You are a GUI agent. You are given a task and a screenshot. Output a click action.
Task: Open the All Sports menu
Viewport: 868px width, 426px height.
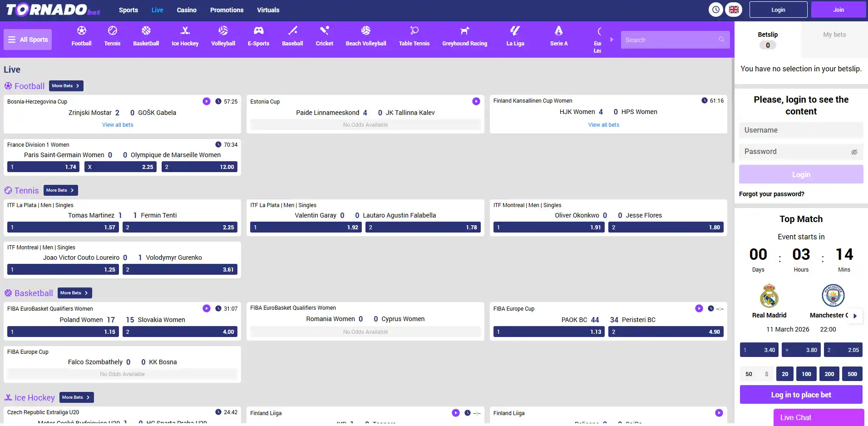tap(28, 40)
